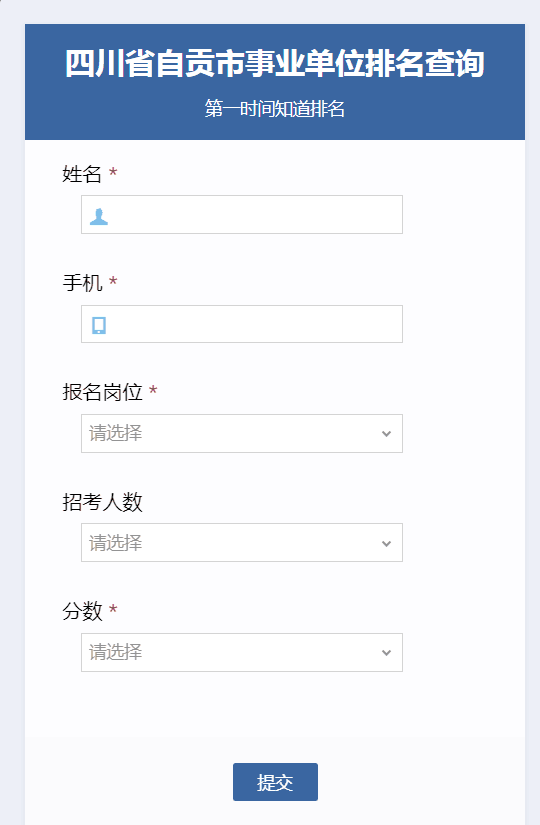Image resolution: width=540 pixels, height=825 pixels.
Task: Click the red asterisk beside 分数
Action: [113, 609]
